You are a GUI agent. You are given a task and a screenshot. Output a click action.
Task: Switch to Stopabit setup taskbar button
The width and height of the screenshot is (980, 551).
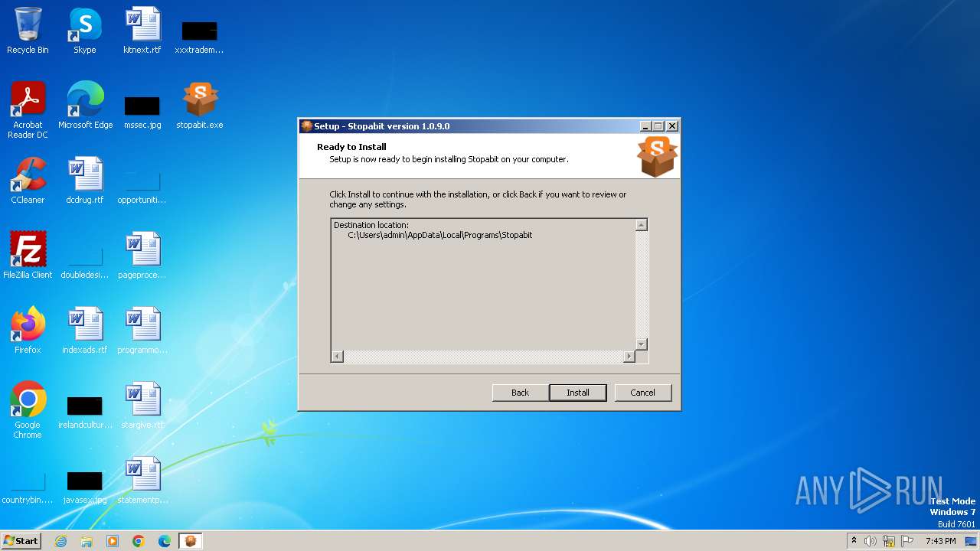pyautogui.click(x=191, y=541)
